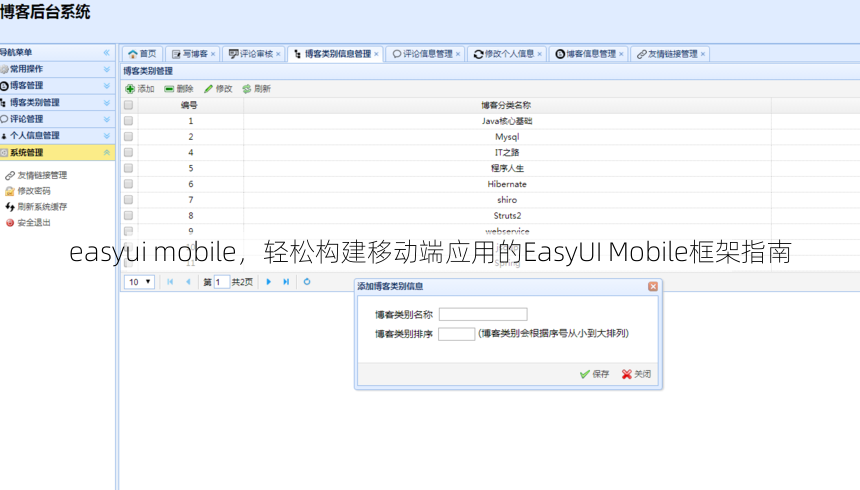Click the 保存 save button
The height and width of the screenshot is (490, 860).
(x=595, y=374)
